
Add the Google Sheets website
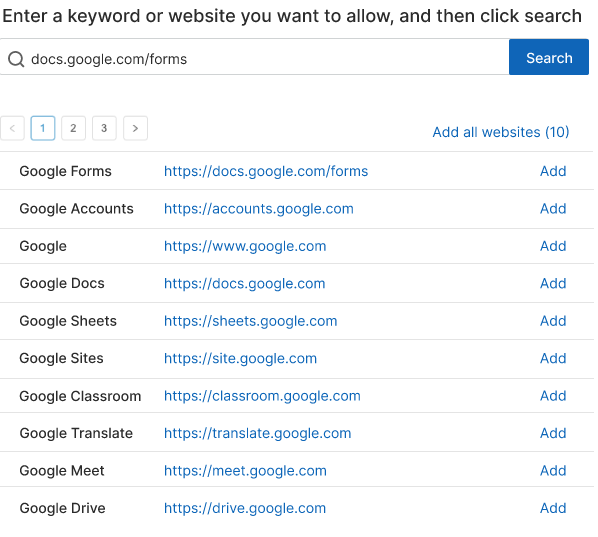coord(553,321)
